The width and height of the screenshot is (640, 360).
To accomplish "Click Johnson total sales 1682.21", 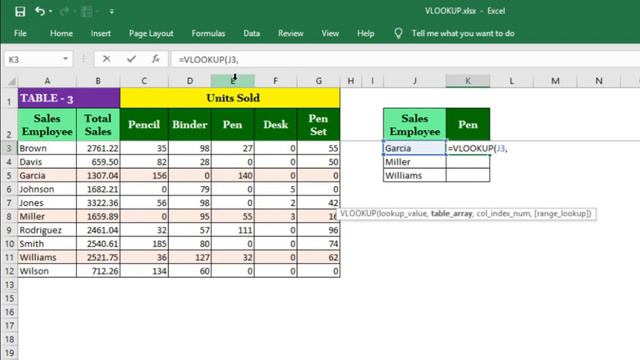I will click(98, 189).
